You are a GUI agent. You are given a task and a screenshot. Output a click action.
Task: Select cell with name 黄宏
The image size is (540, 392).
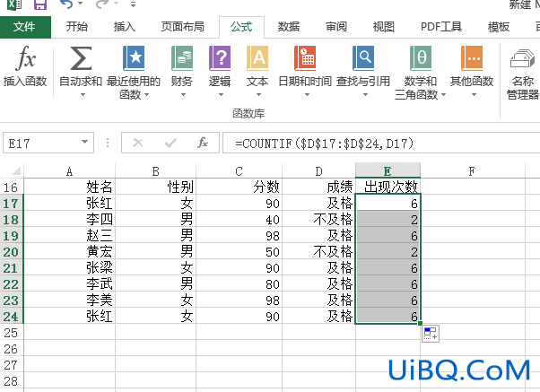[x=69, y=251]
